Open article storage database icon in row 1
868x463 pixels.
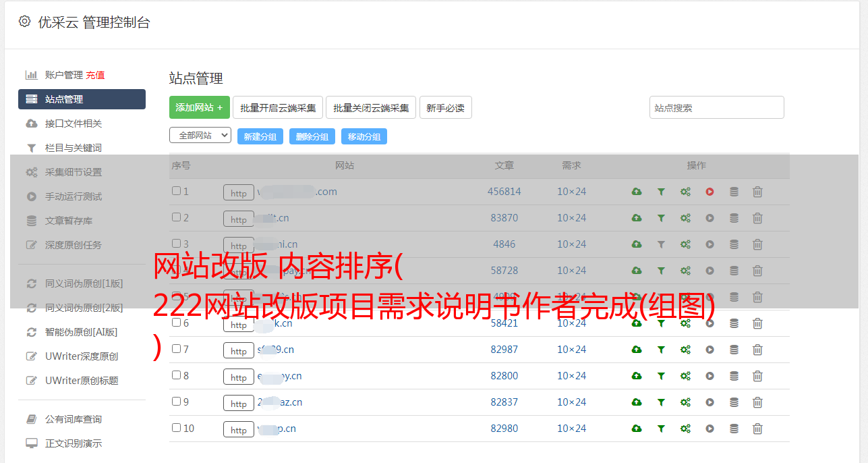[734, 192]
